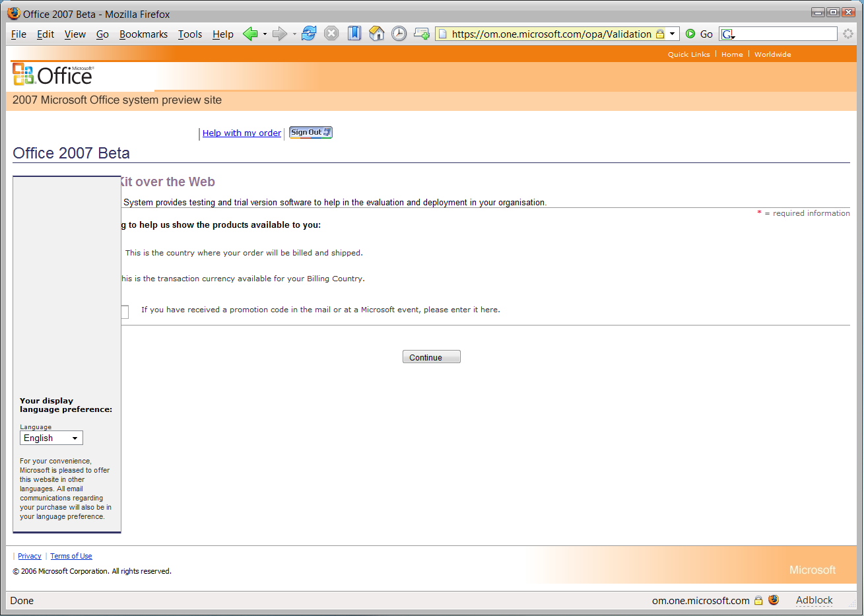The width and height of the screenshot is (864, 616).
Task: Click the Firefox icon in title bar
Action: click(x=14, y=13)
